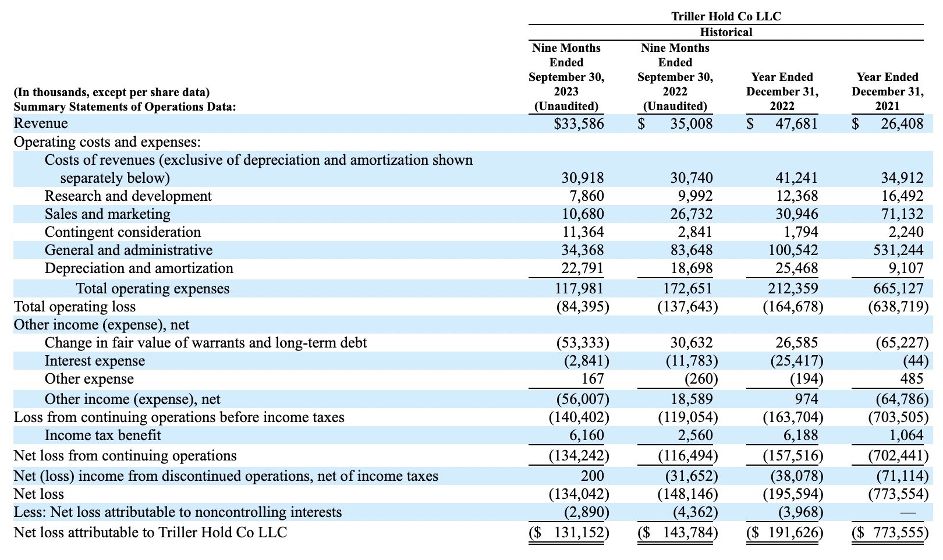Select the 'Revenue' row label
The width and height of the screenshot is (943, 560).
[x=41, y=123]
